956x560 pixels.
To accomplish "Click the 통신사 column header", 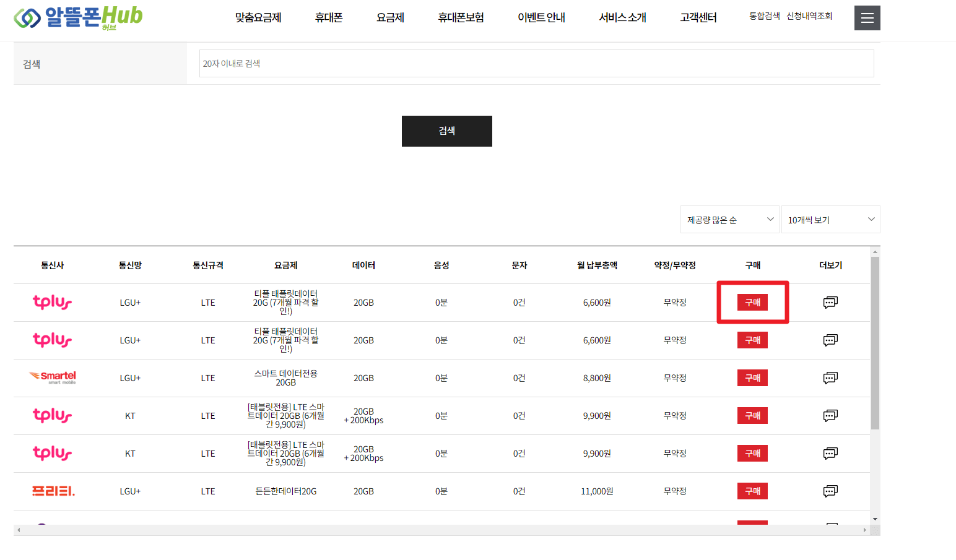I will (x=53, y=265).
